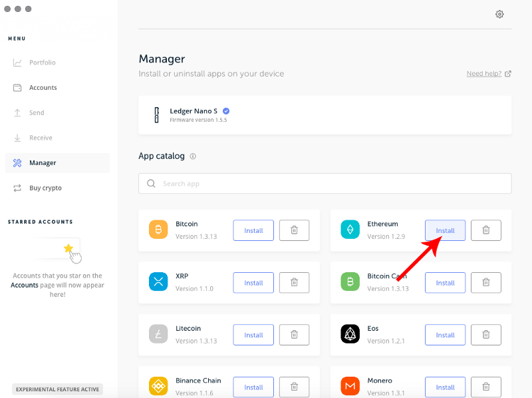Click the verified checkmark badge next to Ledger Nano S
The height and width of the screenshot is (398, 532).
click(x=226, y=111)
